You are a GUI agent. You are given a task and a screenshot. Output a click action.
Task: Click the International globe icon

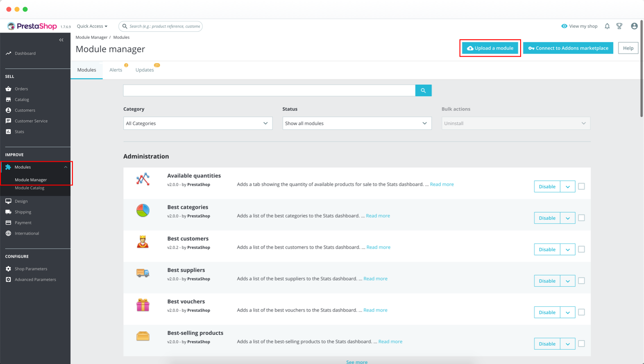8,234
